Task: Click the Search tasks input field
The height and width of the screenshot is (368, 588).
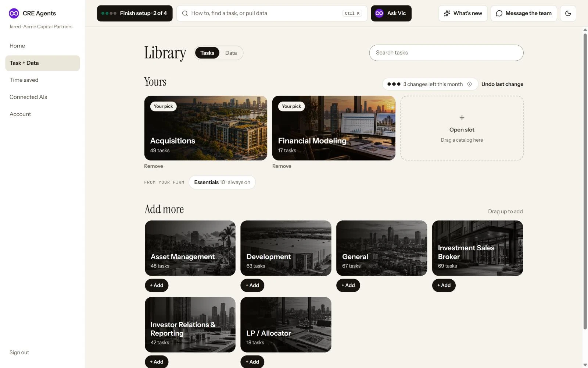Action: (x=446, y=53)
